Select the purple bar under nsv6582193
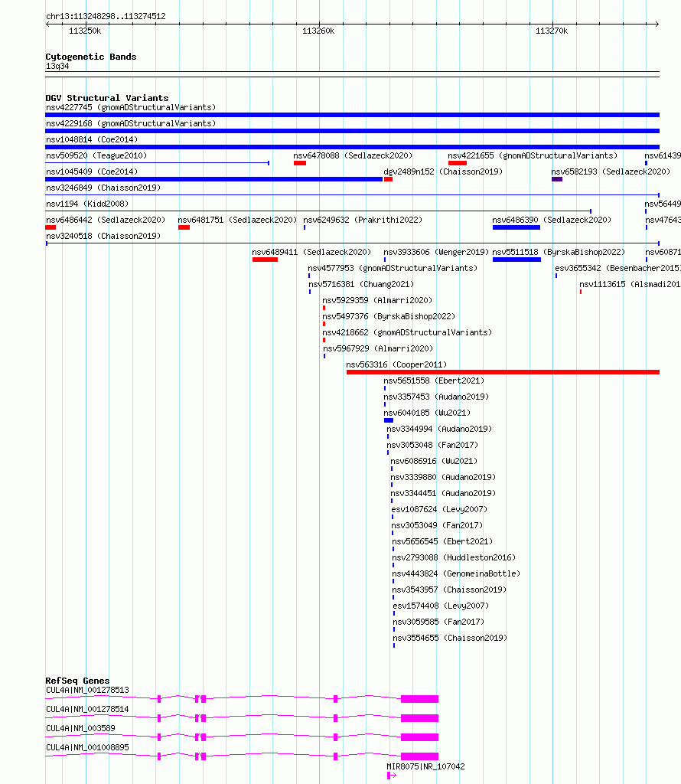 pyautogui.click(x=557, y=179)
